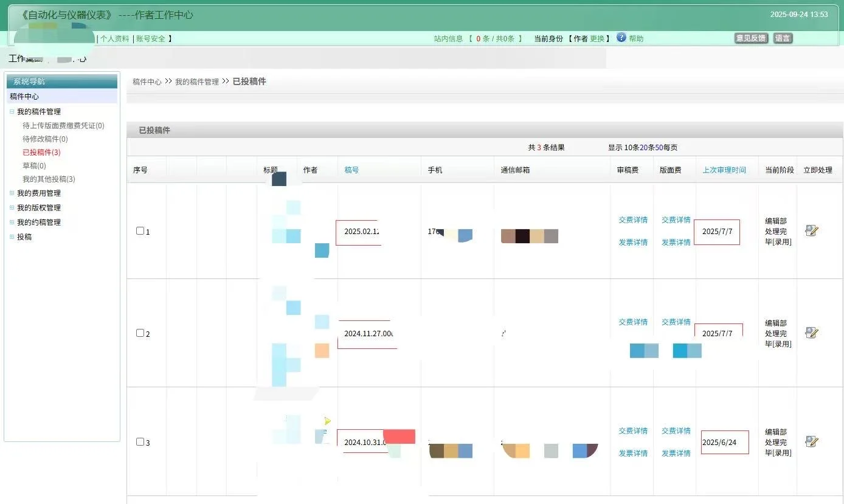The width and height of the screenshot is (844, 504).
Task: Expand the 我的费用管理 sidebar section
Action: 12,193
